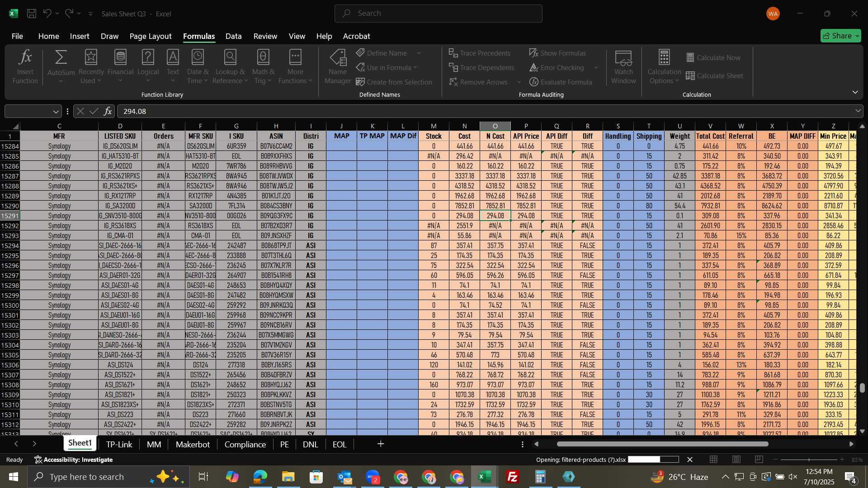Click the Save icon in title bar

pyautogui.click(x=32, y=14)
